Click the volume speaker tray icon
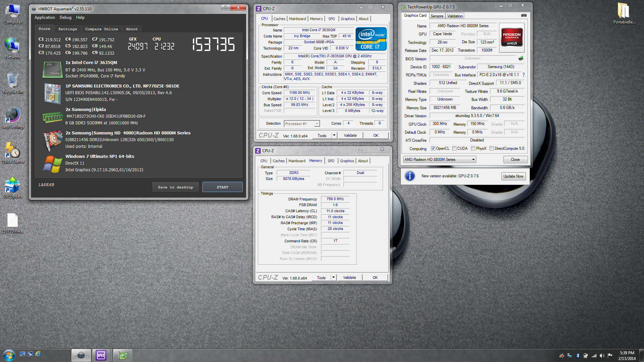Image resolution: width=644 pixels, height=362 pixels. (x=602, y=356)
